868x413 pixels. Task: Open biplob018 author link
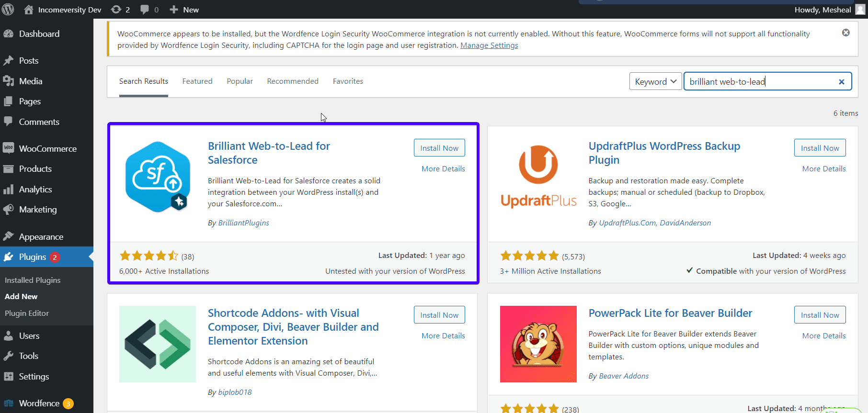pos(235,392)
